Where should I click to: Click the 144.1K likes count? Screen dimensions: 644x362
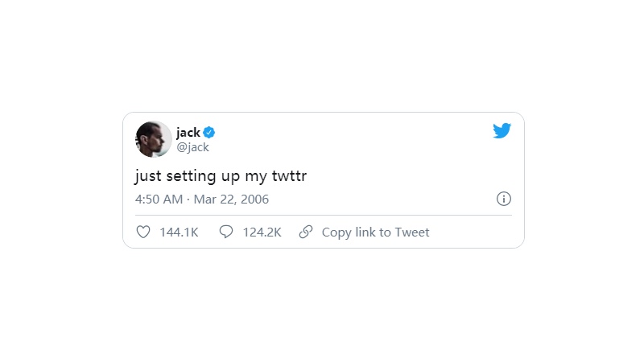(179, 232)
